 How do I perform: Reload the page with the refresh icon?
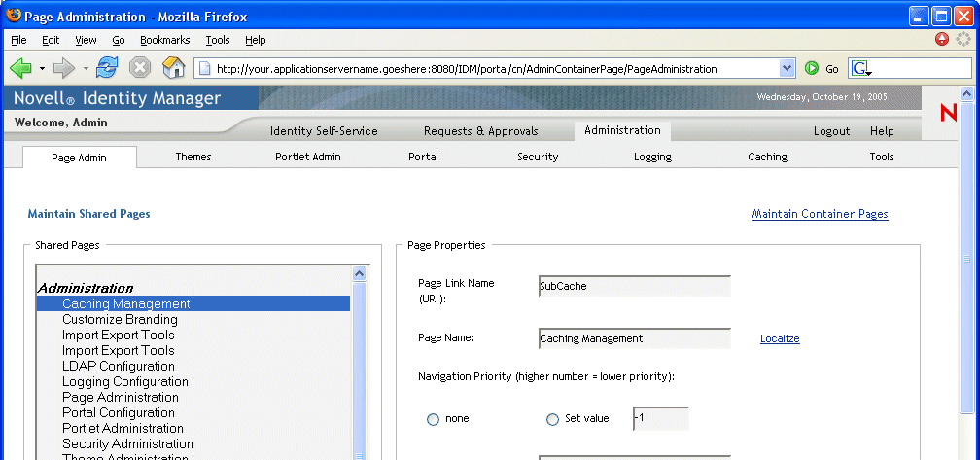point(107,68)
